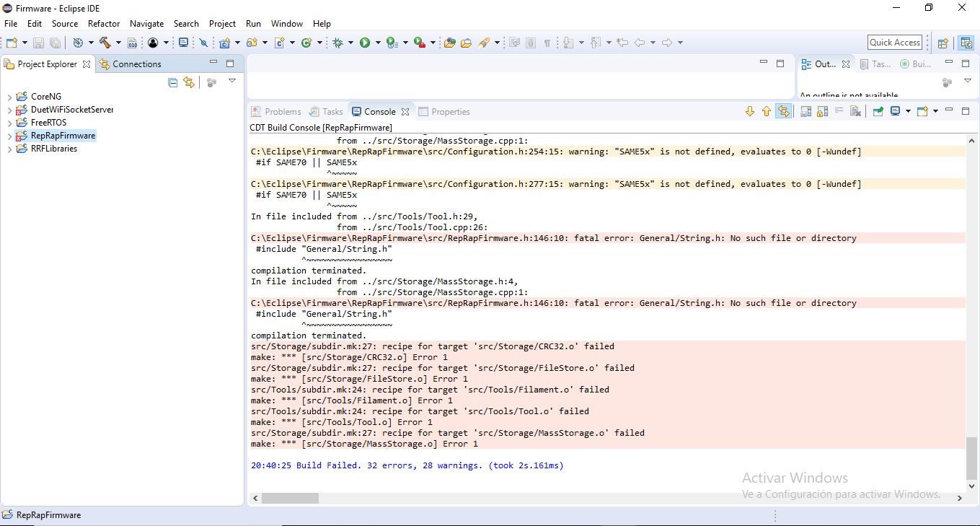
Task: Click 'make: *** [src/Tools/Tool.o] Error 1' line
Action: 341,422
